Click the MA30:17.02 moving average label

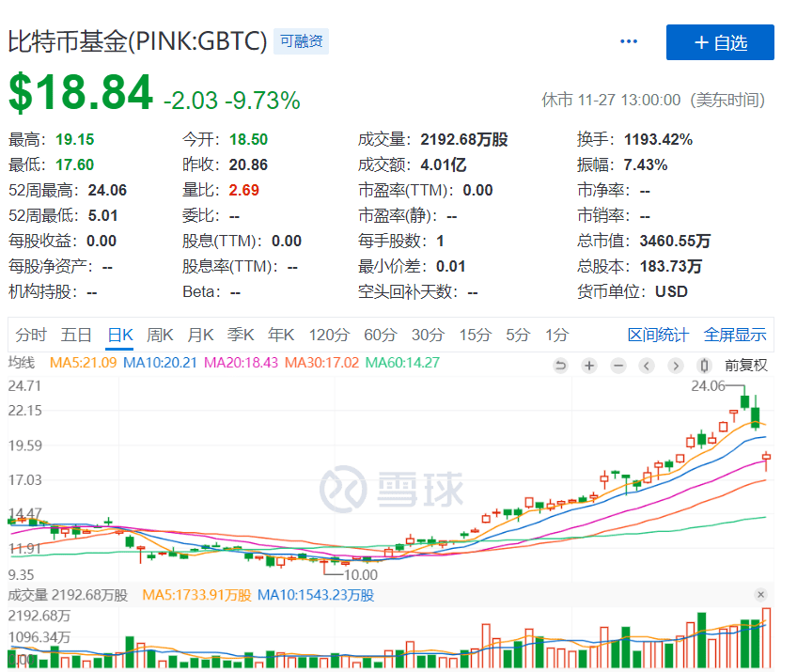(321, 363)
